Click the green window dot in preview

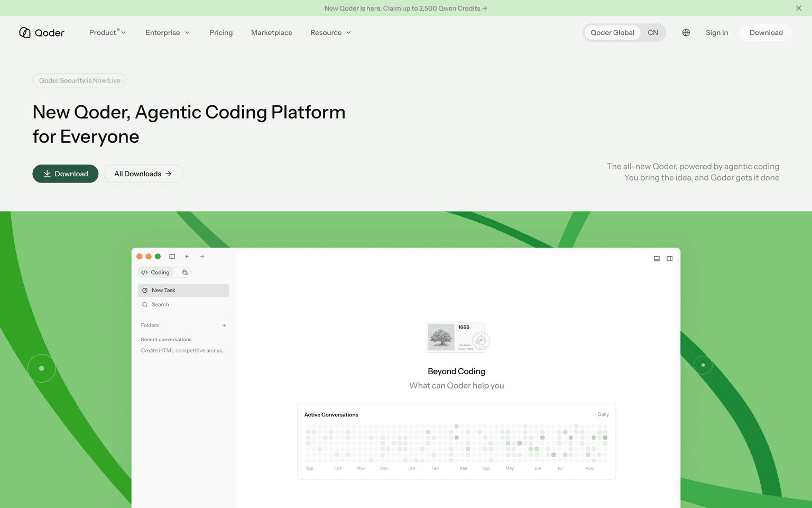pos(158,257)
